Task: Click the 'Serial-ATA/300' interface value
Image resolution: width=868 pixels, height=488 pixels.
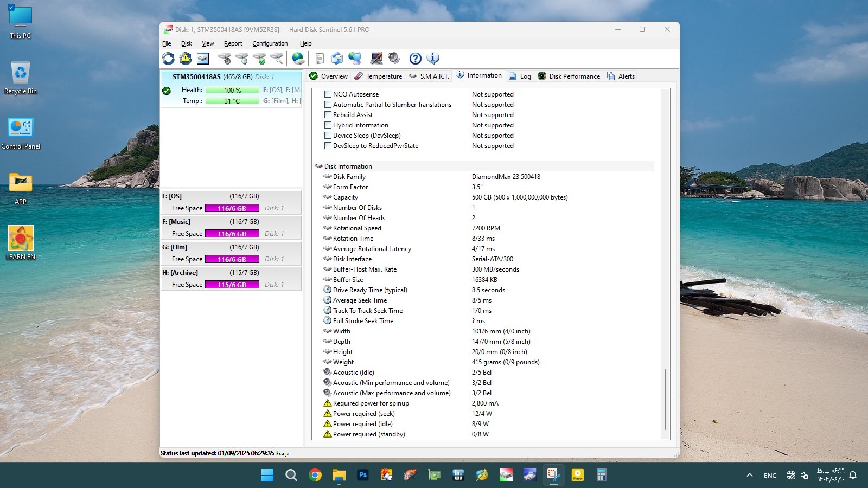Action: pyautogui.click(x=493, y=259)
